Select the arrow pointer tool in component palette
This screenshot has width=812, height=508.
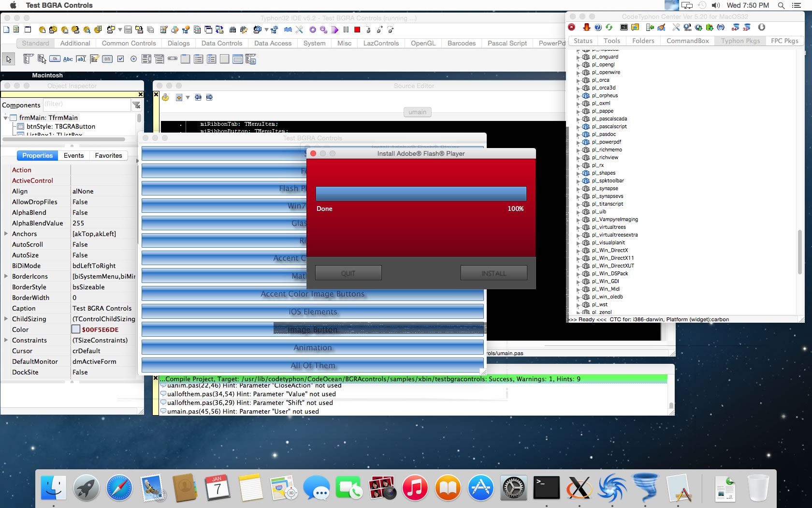click(9, 60)
